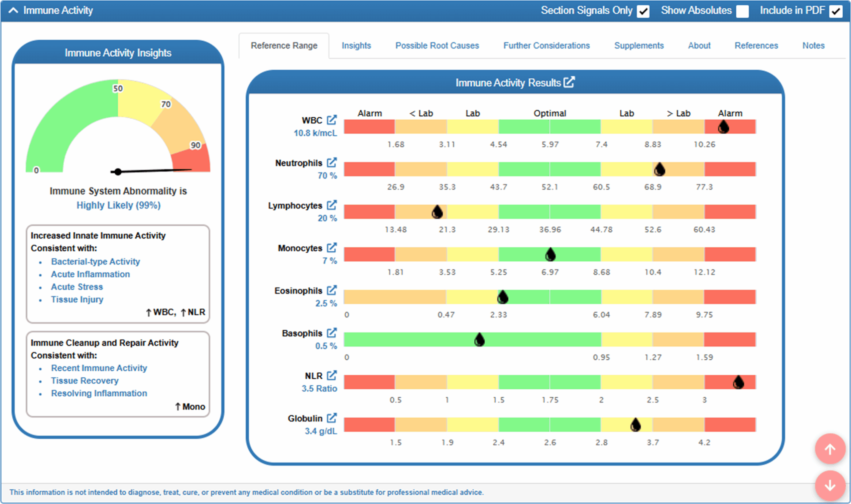Open Immune Activity Results pop-out icon
The image size is (851, 504).
(x=569, y=82)
